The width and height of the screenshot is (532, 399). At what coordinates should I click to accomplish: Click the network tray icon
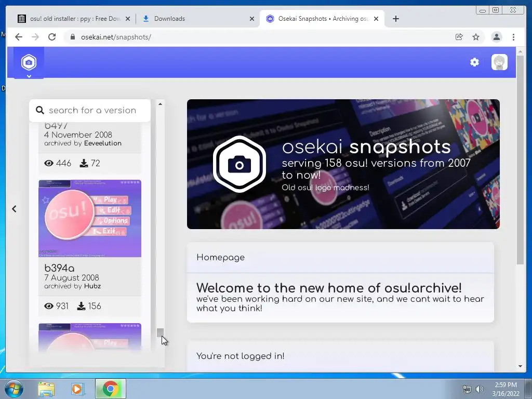tap(467, 389)
